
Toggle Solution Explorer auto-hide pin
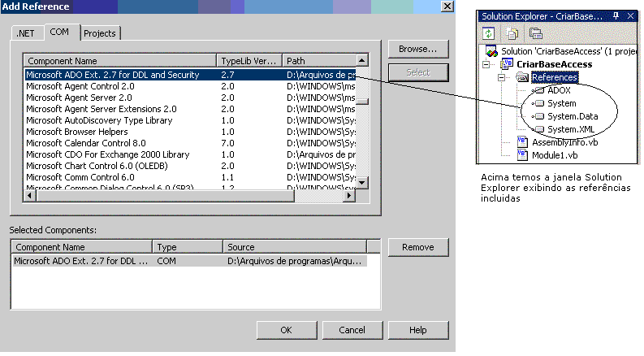(616, 16)
